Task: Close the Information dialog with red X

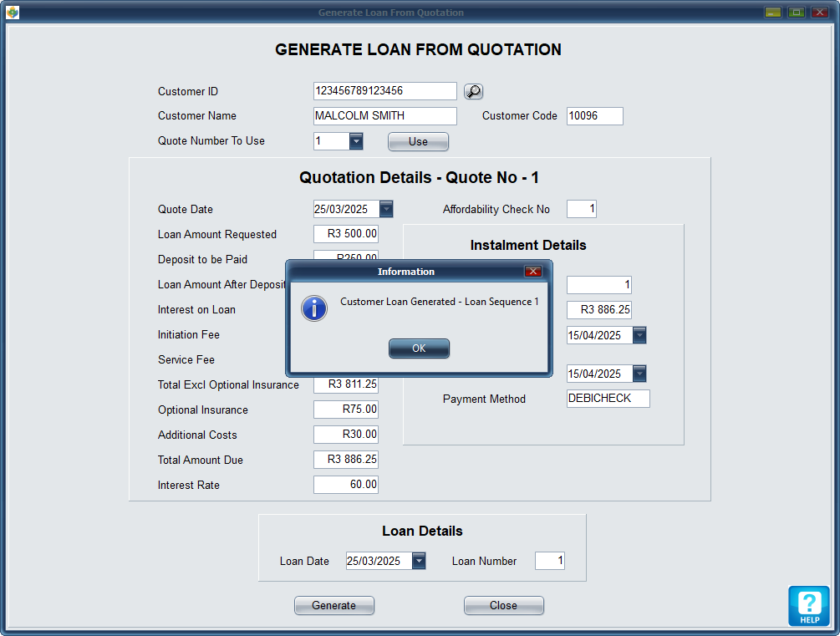Action: [533, 272]
